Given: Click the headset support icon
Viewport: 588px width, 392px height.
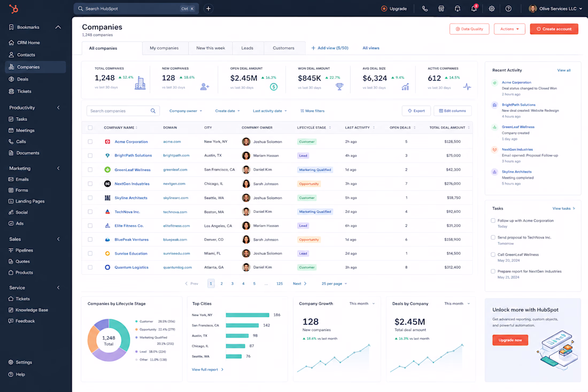Looking at the screenshot, I should (x=458, y=9).
